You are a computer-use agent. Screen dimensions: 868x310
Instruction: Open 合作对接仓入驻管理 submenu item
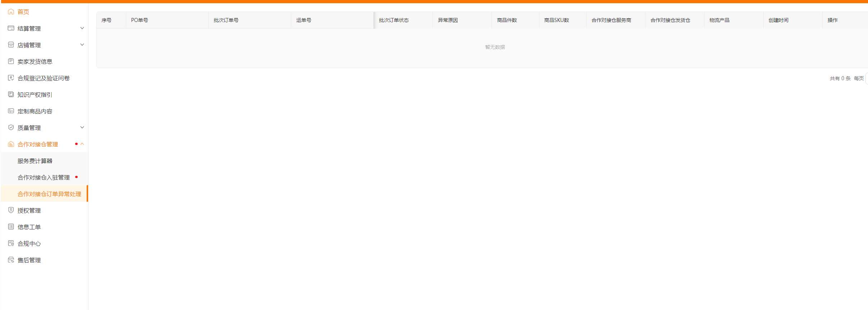(x=44, y=177)
